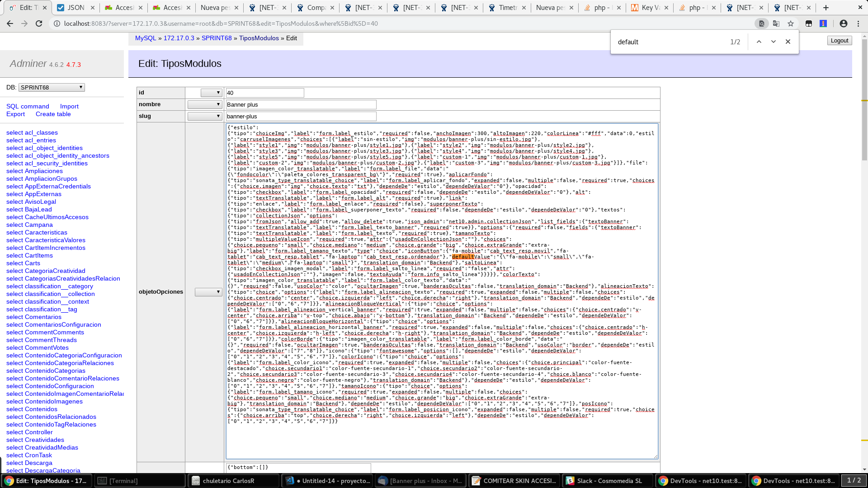Jump to previous find result arrow
This screenshot has width=868, height=488.
[759, 42]
